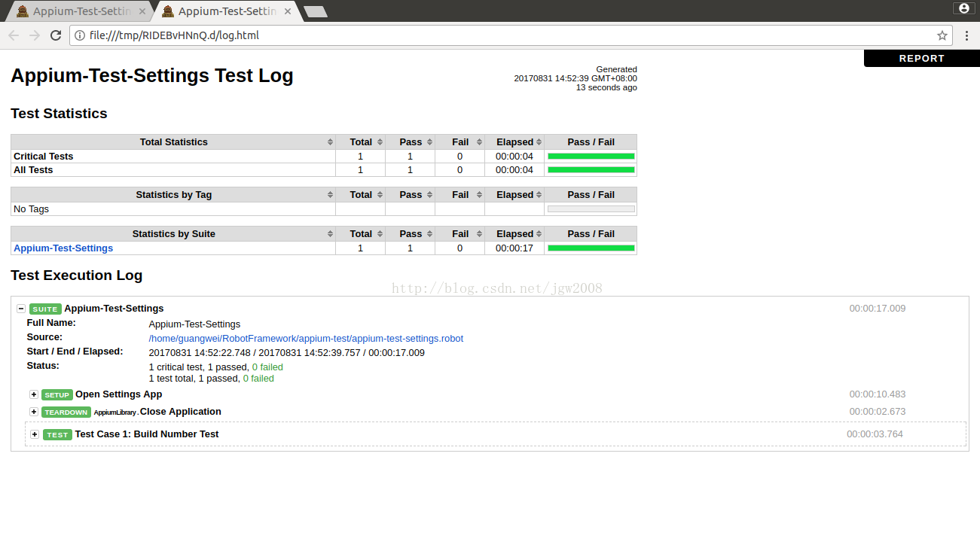Click the All Tests row label
The width and height of the screenshot is (980, 560).
pyautogui.click(x=33, y=169)
